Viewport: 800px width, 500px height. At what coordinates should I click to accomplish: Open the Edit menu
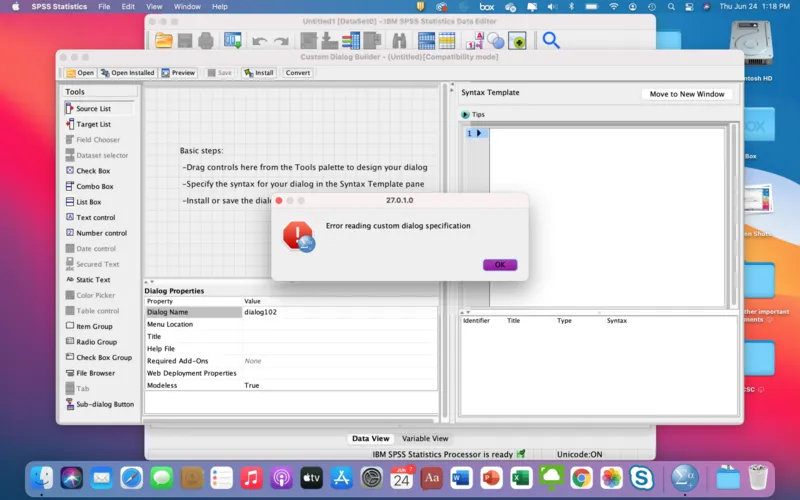[128, 7]
